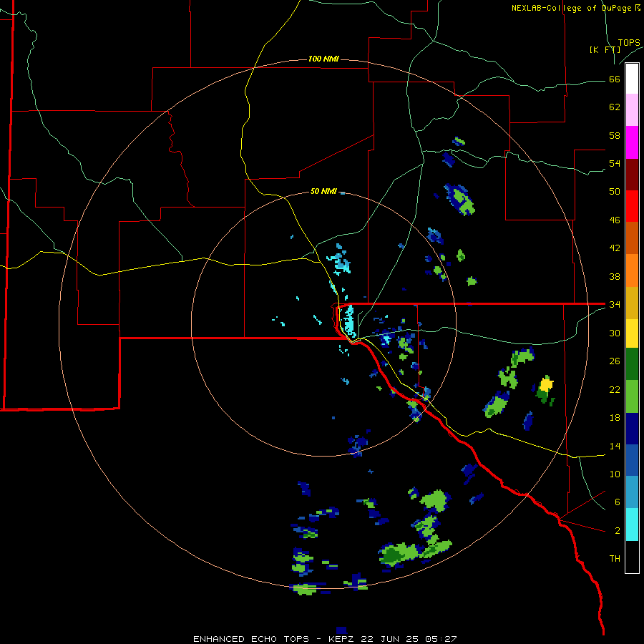The height and width of the screenshot is (644, 644).
Task: Click the light pink 62 kft swatch
Action: point(632,110)
